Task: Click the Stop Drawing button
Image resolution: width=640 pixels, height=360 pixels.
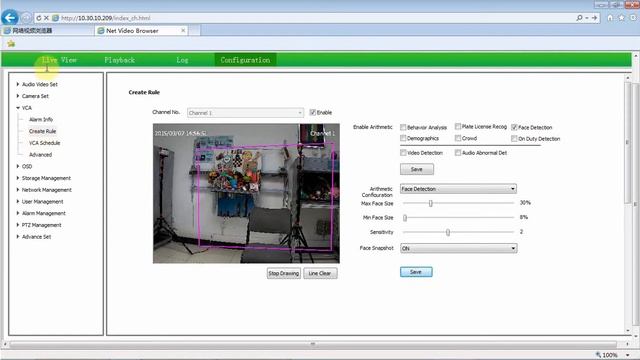Action: coord(284,273)
